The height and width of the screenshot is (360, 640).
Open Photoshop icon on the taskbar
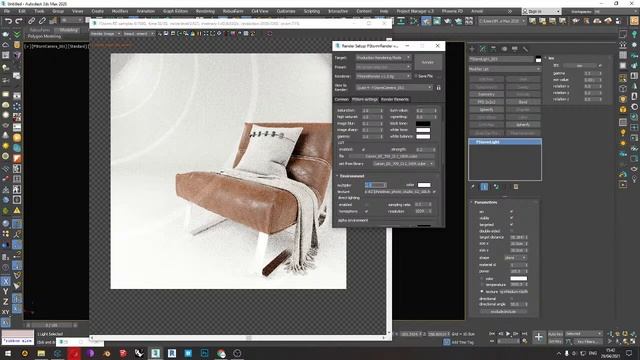tap(204, 353)
